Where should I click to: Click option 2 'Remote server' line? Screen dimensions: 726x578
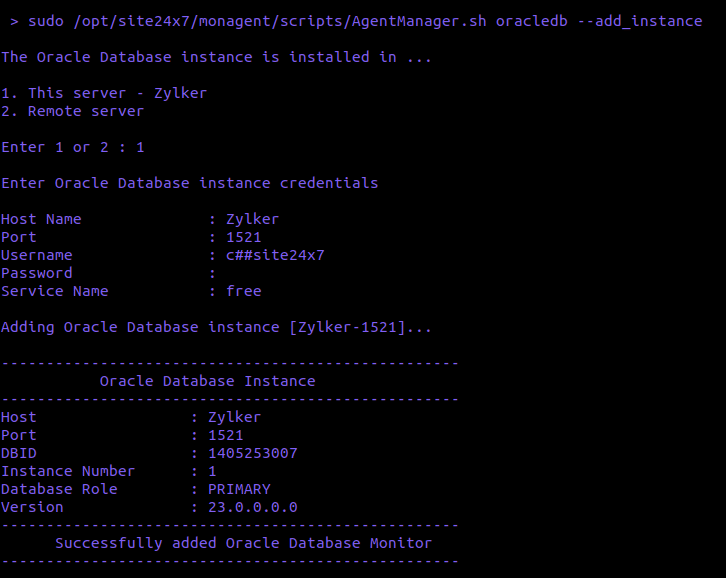point(72,111)
